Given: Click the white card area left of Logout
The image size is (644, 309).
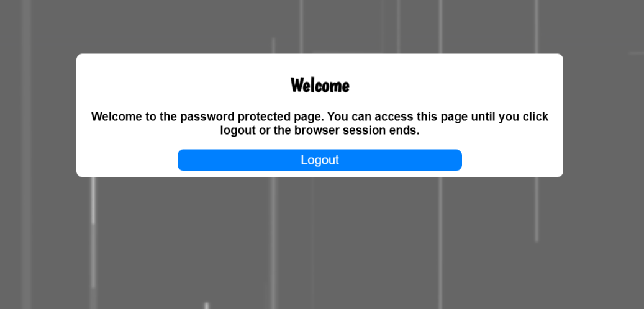Looking at the screenshot, I should tap(127, 160).
